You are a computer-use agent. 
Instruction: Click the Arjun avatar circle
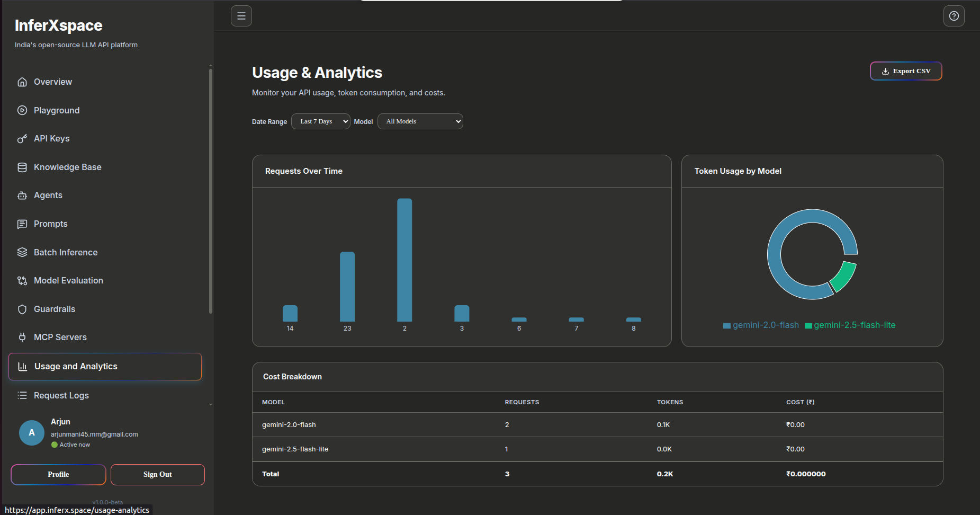coord(32,433)
